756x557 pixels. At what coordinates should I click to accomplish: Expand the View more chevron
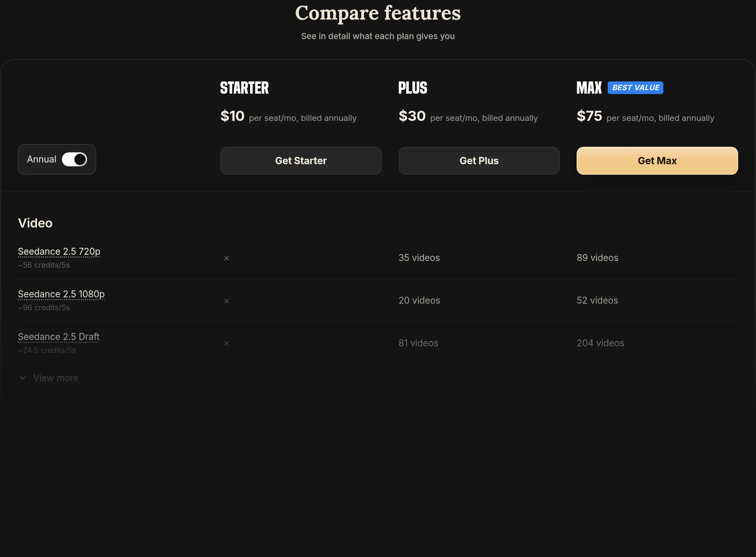click(23, 378)
